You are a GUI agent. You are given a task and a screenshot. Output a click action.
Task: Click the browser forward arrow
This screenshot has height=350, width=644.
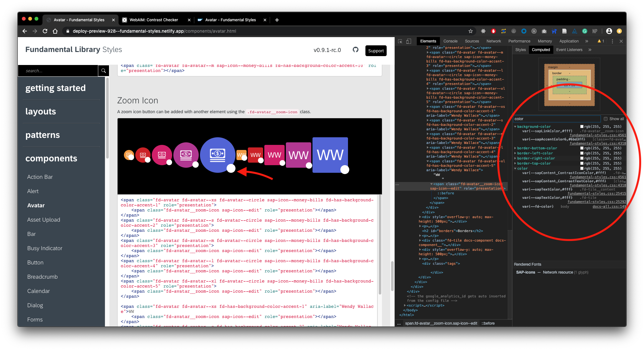(35, 31)
